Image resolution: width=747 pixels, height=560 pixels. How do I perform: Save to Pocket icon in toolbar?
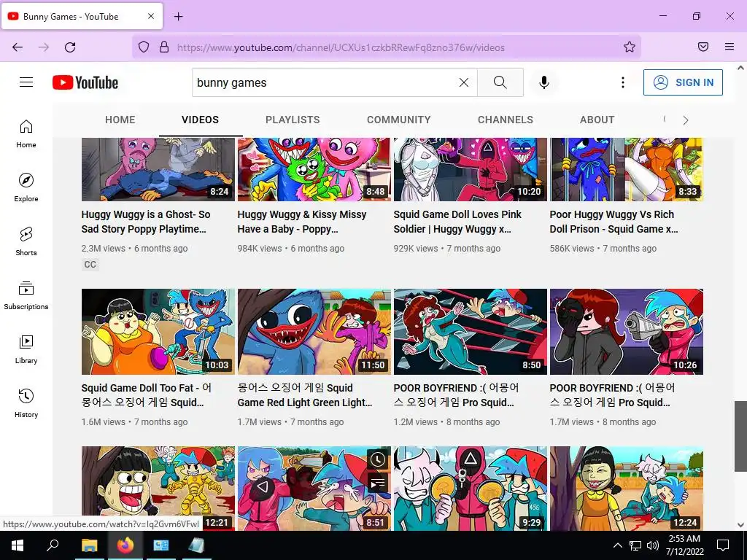[x=703, y=47]
